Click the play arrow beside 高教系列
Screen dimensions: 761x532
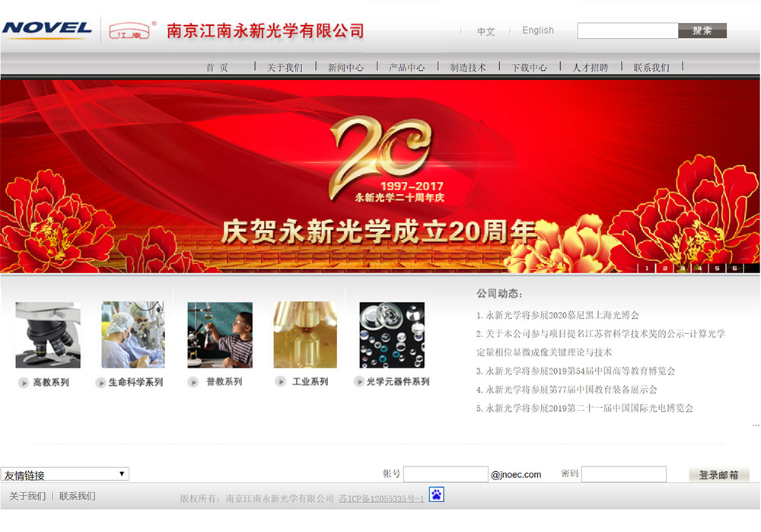point(23,383)
